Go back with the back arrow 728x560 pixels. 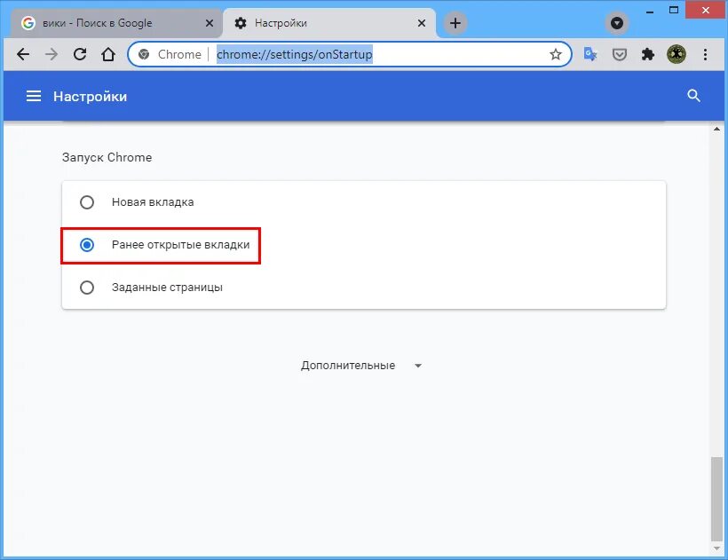pos(23,54)
